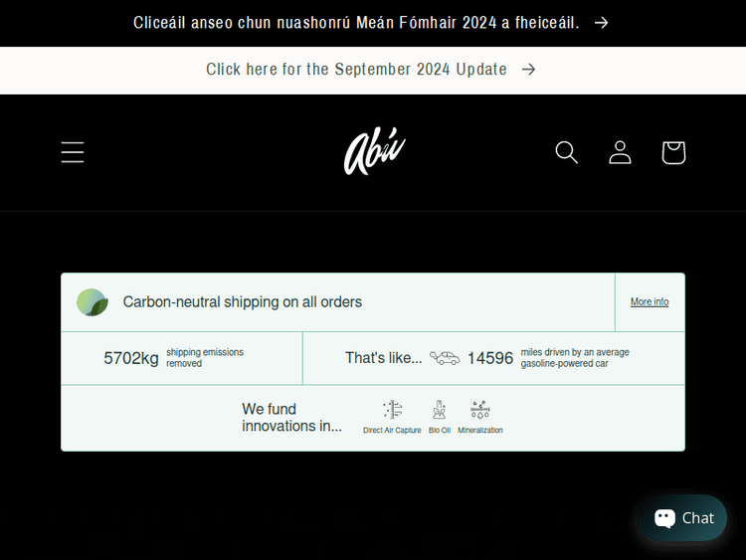Click the green carbon-neutral badge icon

click(x=93, y=302)
